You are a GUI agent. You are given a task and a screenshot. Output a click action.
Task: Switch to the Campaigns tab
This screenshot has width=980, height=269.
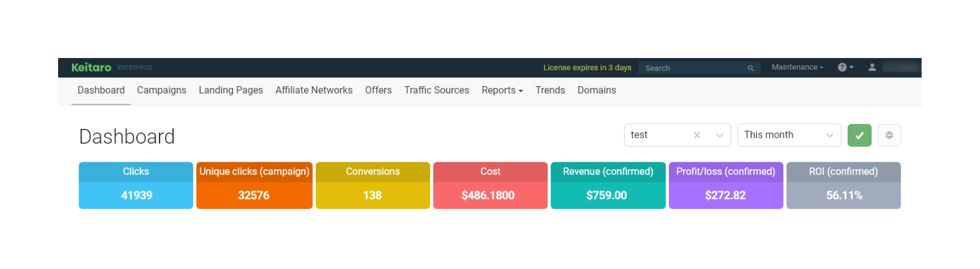click(161, 90)
